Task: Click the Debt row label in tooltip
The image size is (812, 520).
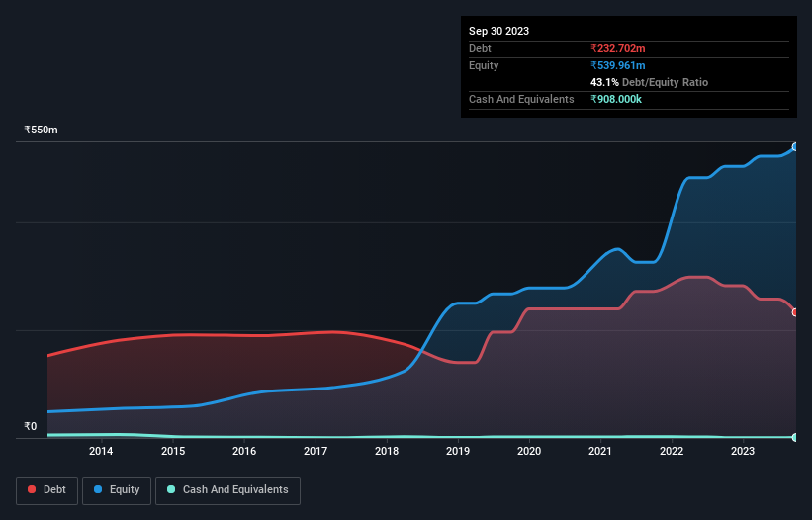Action: pyautogui.click(x=480, y=48)
